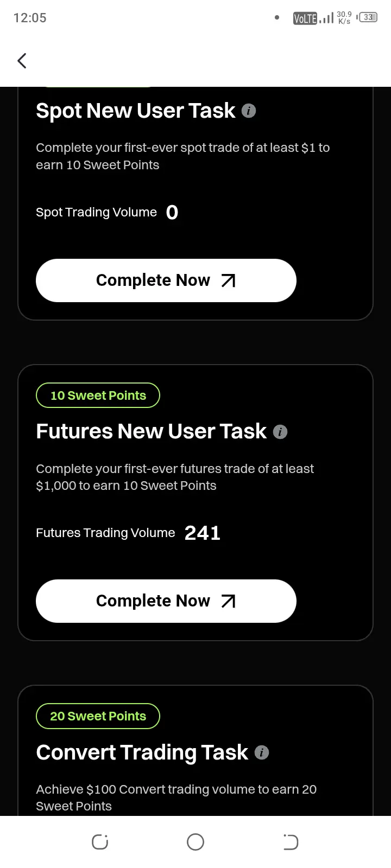Screen dimensions: 391x868
Task: Select the Futures New User Task heading
Action: tap(151, 432)
